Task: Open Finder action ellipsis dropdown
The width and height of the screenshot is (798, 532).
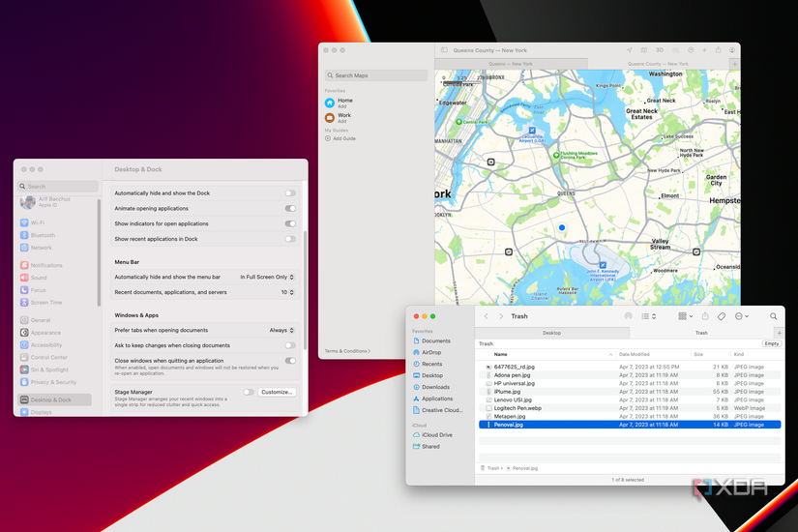Action: 742,316
